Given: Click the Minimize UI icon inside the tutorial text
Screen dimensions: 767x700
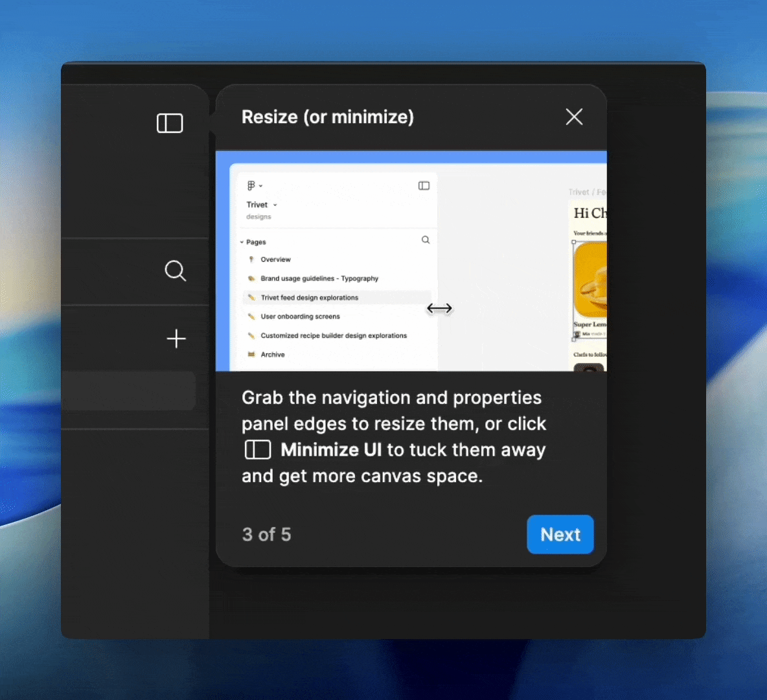Looking at the screenshot, I should [257, 449].
